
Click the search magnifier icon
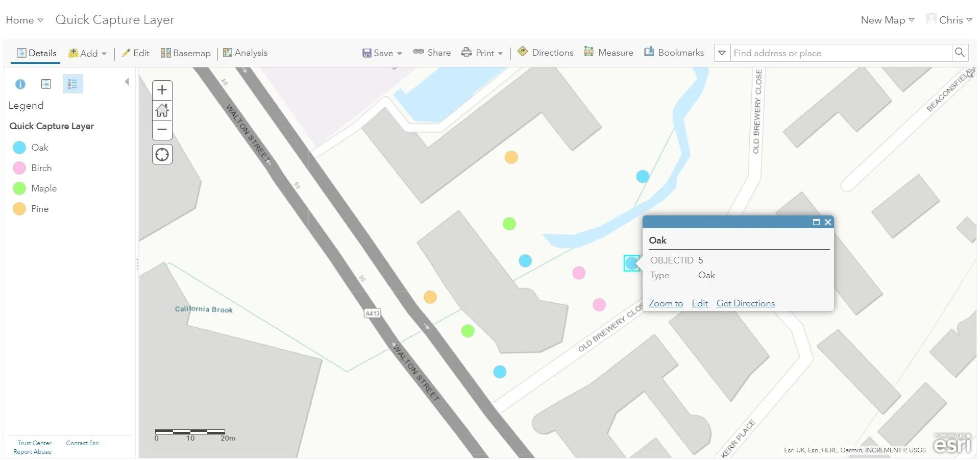tap(960, 53)
